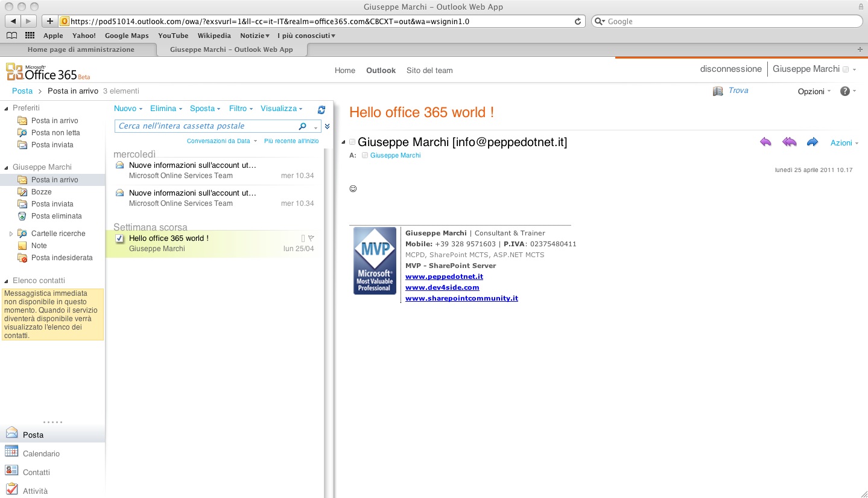Open first Nuove informazioni sull'account message
The width and height of the screenshot is (868, 498).
(214, 170)
